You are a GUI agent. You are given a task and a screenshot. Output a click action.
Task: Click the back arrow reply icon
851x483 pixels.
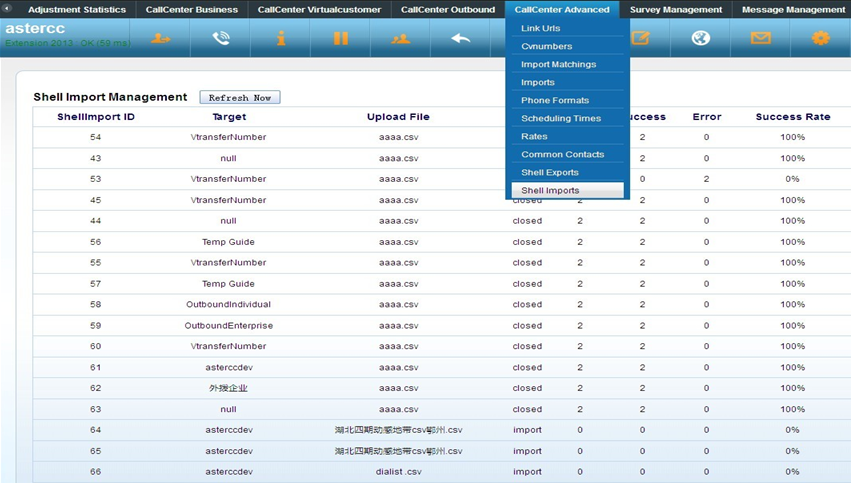pyautogui.click(x=461, y=39)
